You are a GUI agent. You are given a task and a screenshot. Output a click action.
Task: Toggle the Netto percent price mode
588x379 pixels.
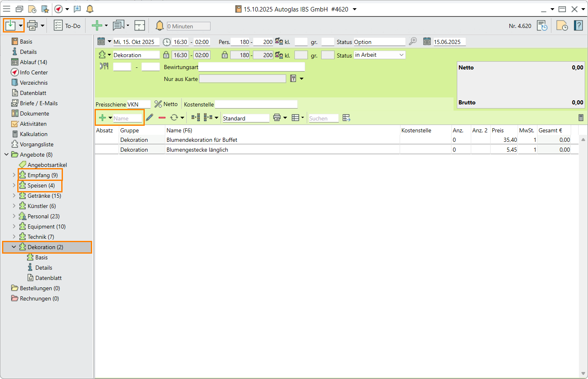(x=158, y=104)
